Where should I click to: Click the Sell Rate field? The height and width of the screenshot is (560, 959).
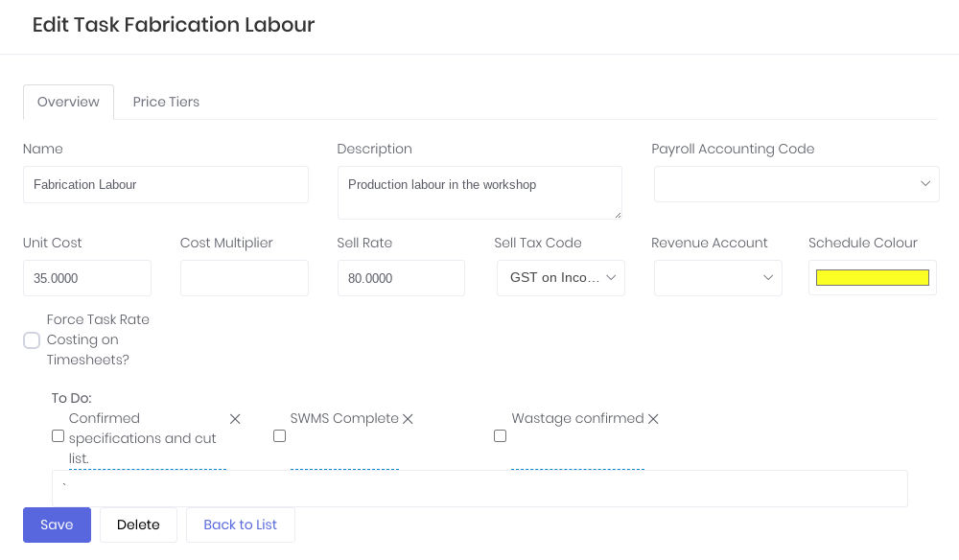(x=401, y=278)
